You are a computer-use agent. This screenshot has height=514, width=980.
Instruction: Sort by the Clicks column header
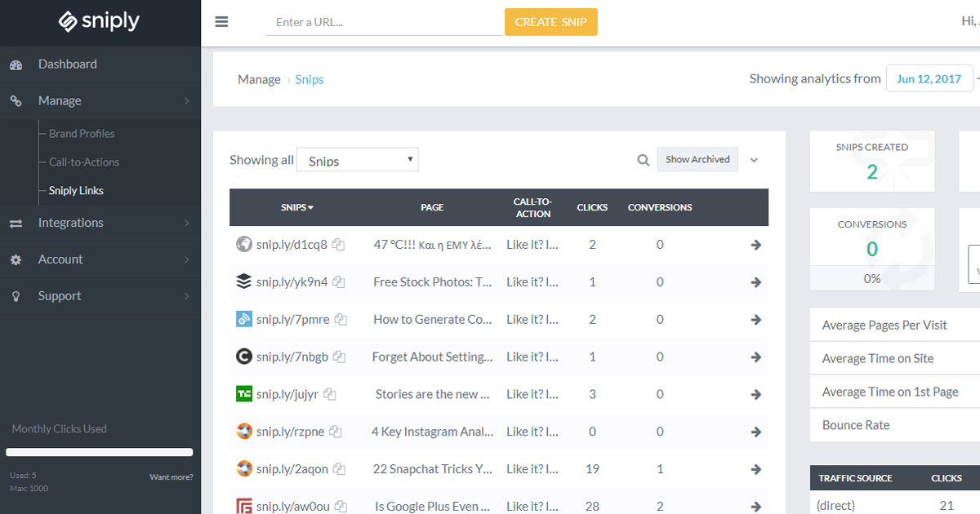pyautogui.click(x=592, y=207)
